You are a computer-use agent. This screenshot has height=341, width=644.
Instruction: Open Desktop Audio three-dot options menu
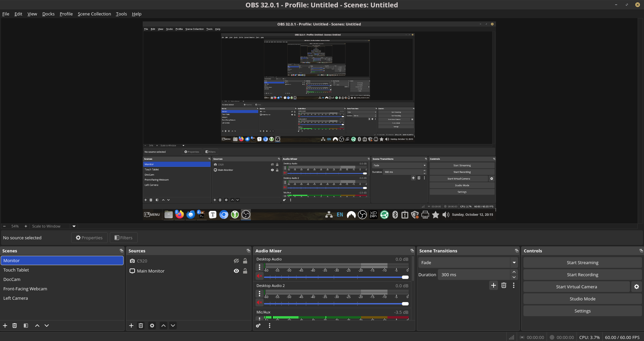click(259, 267)
